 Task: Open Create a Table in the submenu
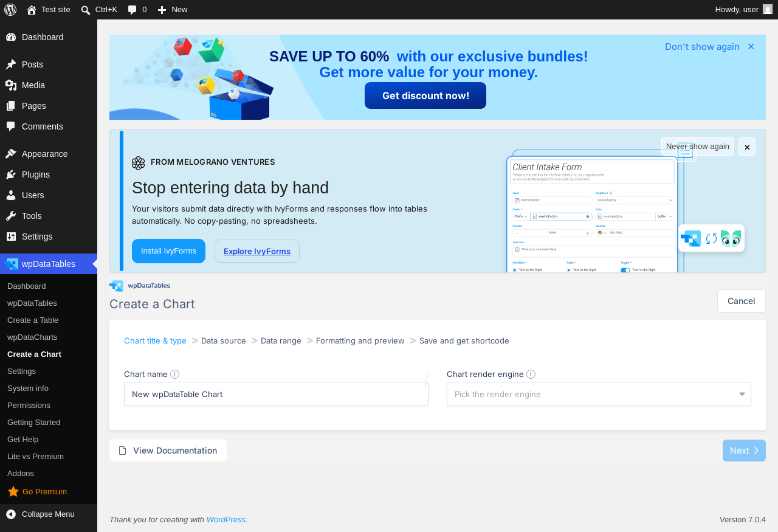(x=33, y=320)
